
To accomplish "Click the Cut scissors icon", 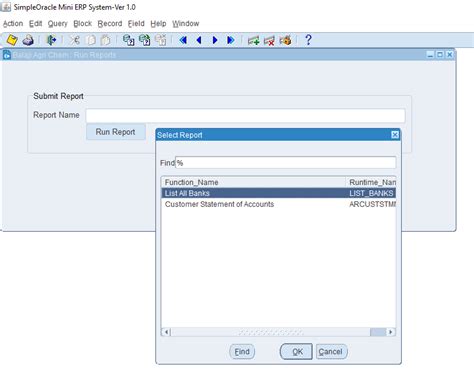I will 74,40.
